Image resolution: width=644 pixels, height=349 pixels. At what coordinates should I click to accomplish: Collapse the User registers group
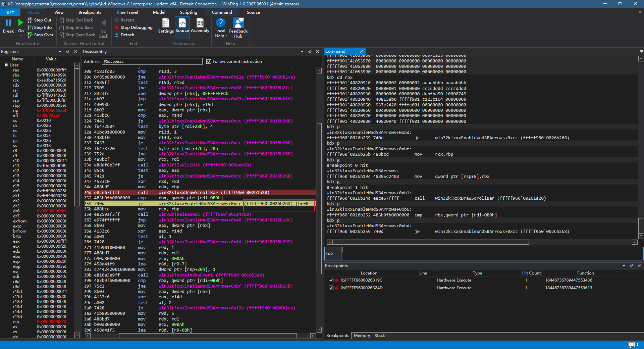(6, 65)
